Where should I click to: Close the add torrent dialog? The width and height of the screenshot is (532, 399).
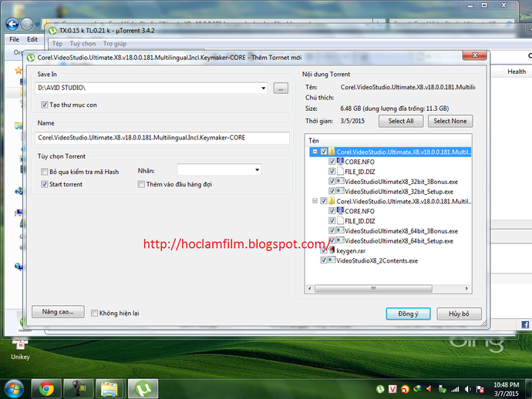click(475, 55)
